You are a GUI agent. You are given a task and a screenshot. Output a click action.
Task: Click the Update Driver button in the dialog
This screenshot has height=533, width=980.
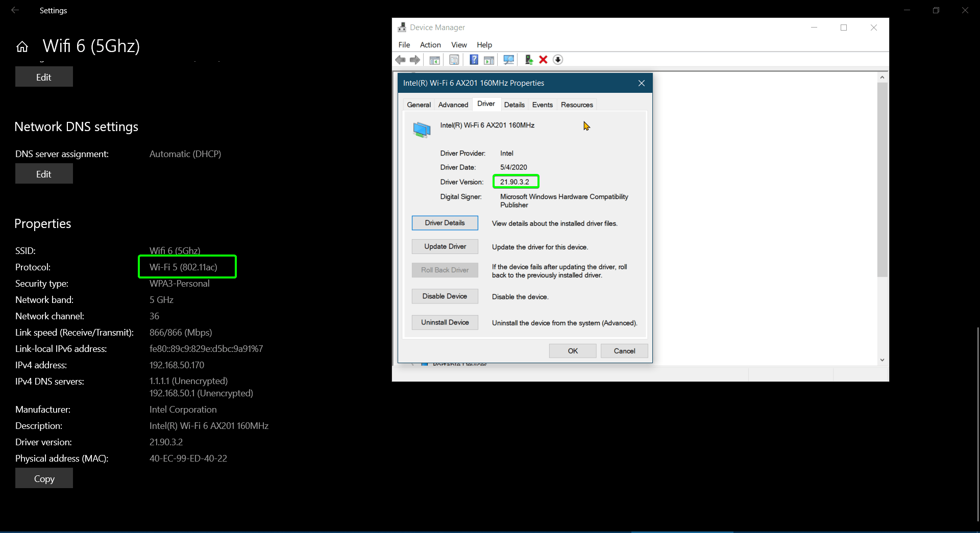[x=445, y=246]
